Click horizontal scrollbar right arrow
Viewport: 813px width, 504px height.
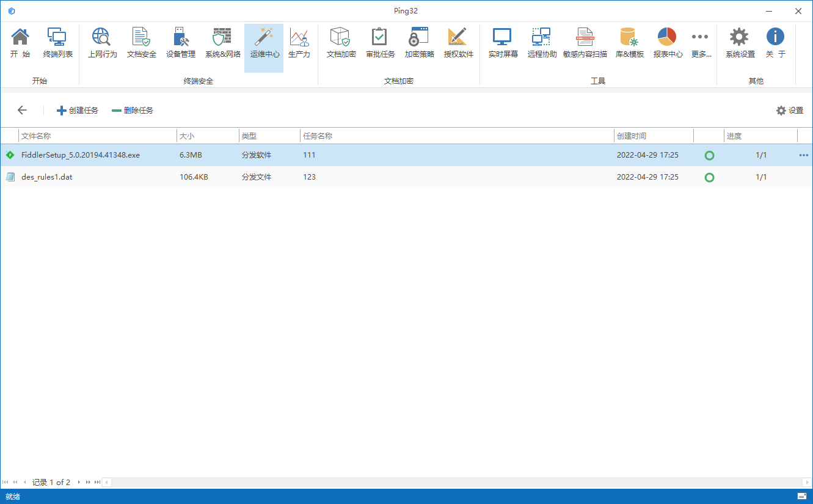[808, 483]
